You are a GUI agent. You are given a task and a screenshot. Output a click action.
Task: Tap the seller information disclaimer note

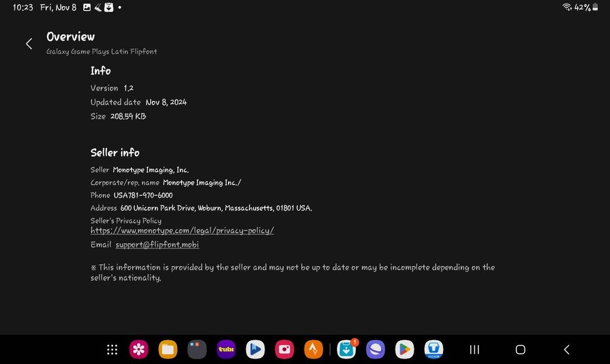click(x=293, y=272)
